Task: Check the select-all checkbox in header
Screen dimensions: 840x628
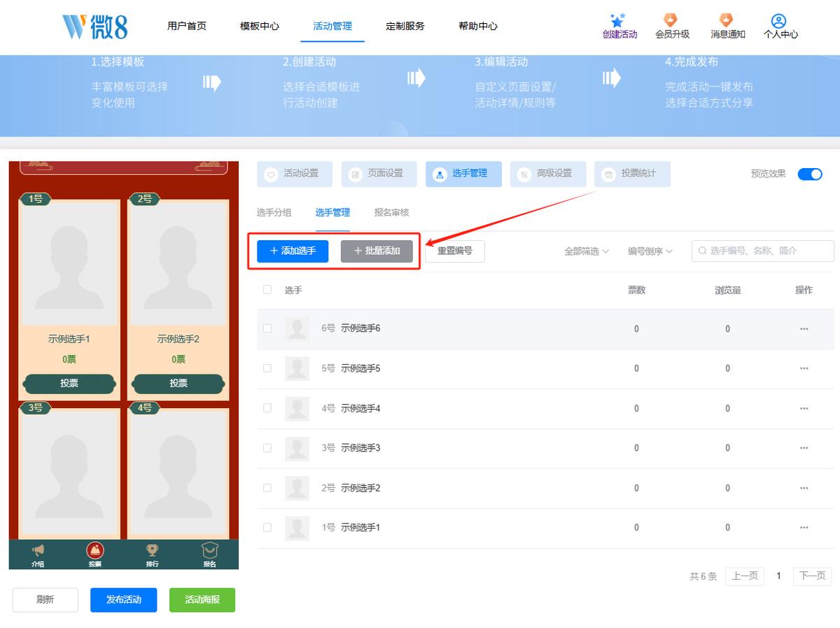Action: pyautogui.click(x=267, y=290)
